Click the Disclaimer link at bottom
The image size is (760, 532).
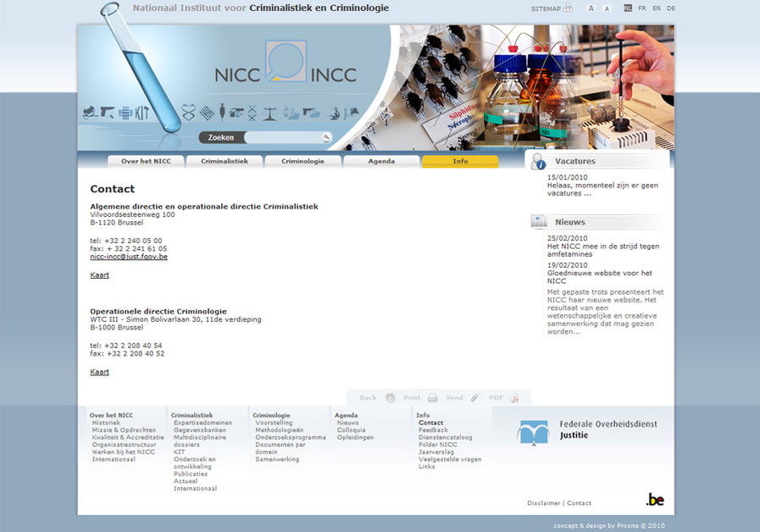point(543,503)
